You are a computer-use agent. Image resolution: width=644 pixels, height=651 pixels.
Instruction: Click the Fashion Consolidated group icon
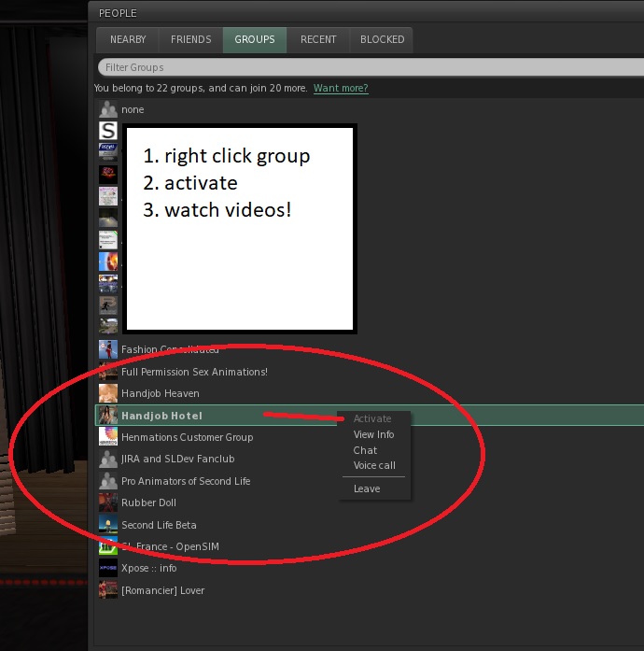[108, 349]
